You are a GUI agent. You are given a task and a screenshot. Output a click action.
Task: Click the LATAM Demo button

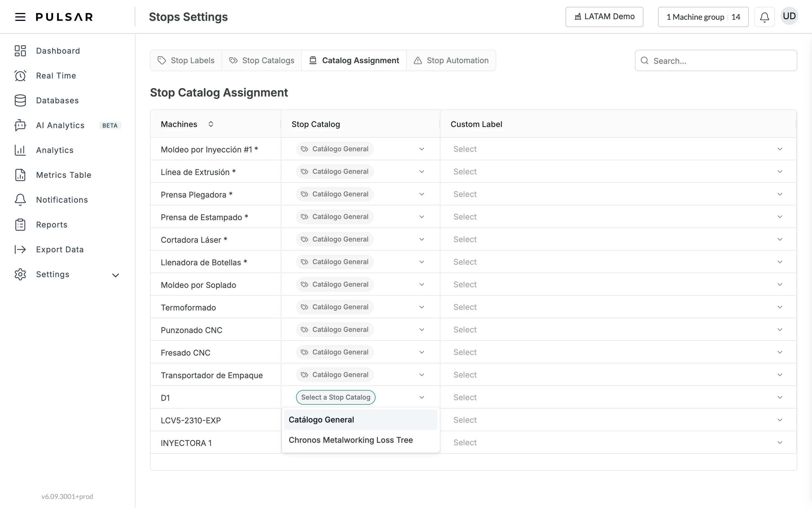point(604,17)
